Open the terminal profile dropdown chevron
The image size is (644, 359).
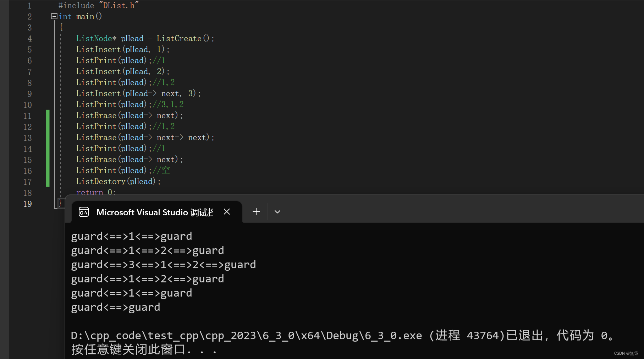(x=277, y=212)
